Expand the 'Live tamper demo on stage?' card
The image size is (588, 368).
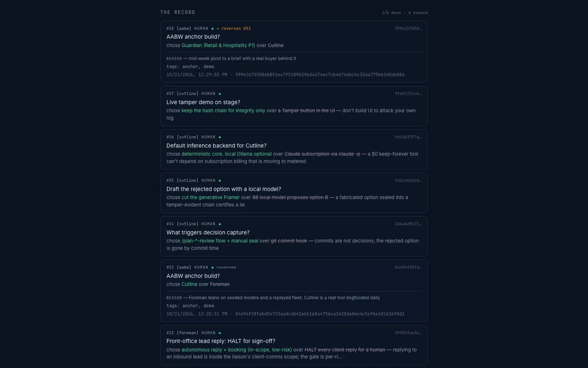tap(294, 106)
